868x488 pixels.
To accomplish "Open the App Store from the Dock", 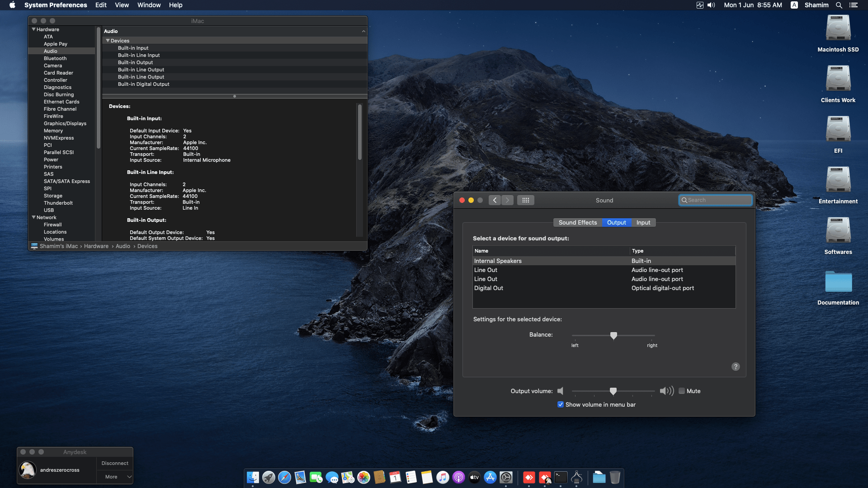I will pos(490,477).
